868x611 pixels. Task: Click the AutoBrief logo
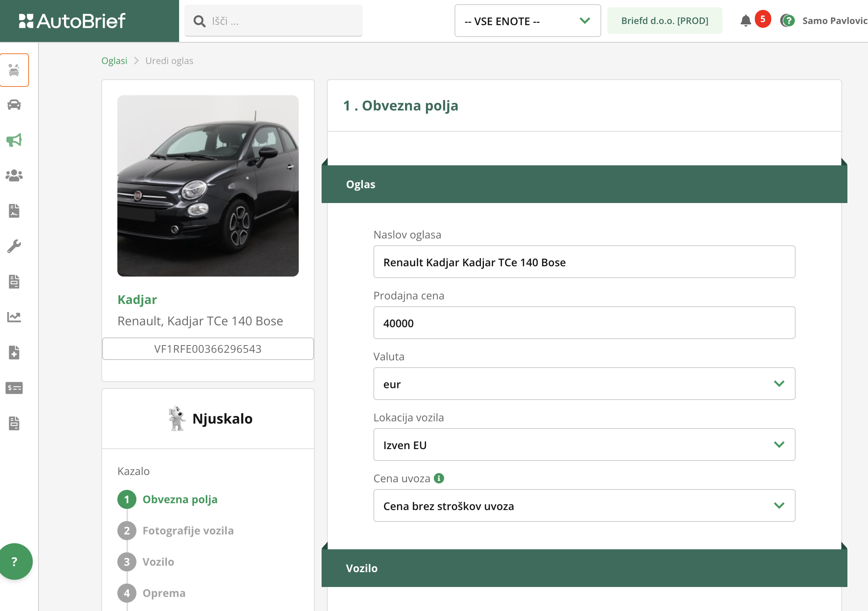tap(72, 21)
